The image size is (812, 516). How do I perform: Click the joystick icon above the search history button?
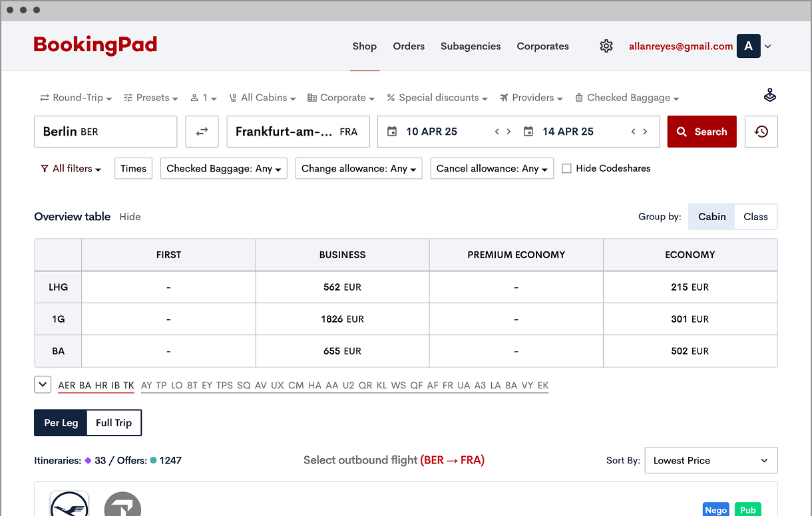pos(770,95)
